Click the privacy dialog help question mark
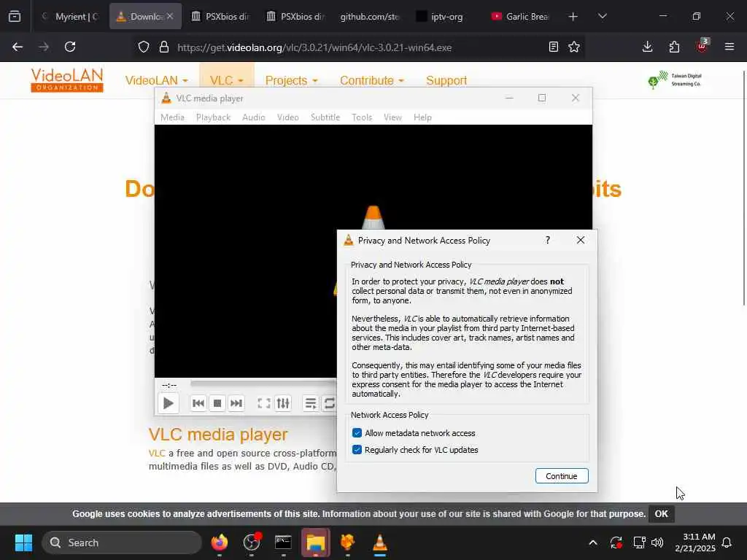This screenshot has height=560, width=747. [548, 240]
